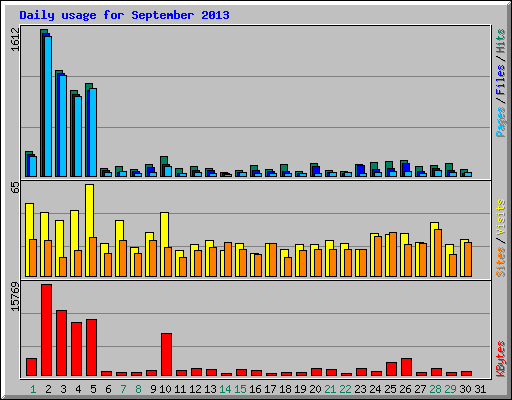Select the red KBytes bar for day 5
Viewport: 512px width, 400px height.
point(91,347)
